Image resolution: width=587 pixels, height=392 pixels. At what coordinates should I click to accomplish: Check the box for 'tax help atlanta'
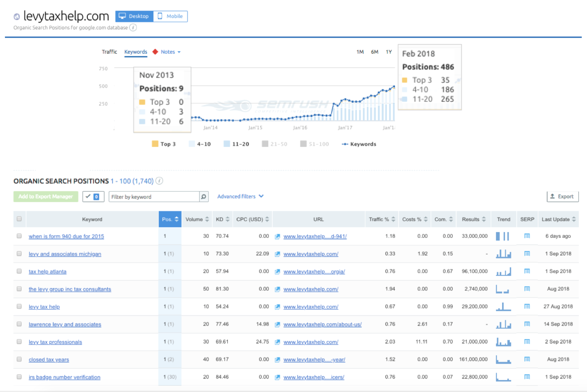(x=19, y=271)
